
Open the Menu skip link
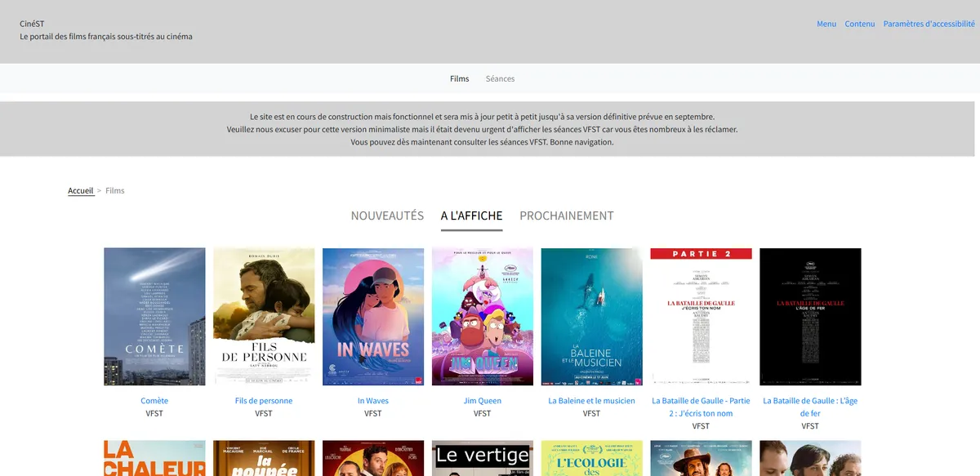point(826,24)
